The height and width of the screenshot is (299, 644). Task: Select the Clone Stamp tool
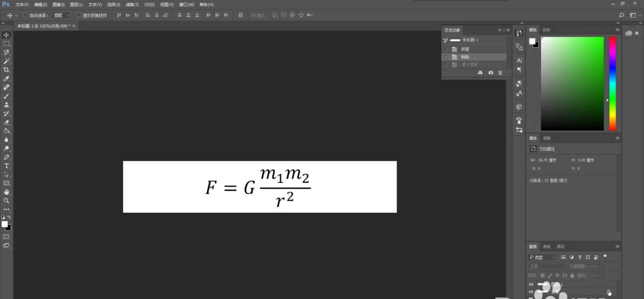(x=6, y=104)
